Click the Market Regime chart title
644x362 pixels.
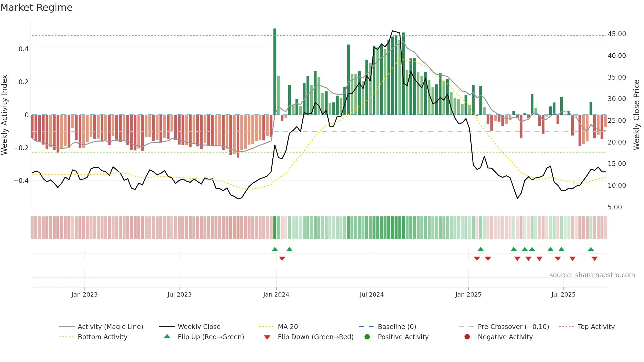point(36,8)
